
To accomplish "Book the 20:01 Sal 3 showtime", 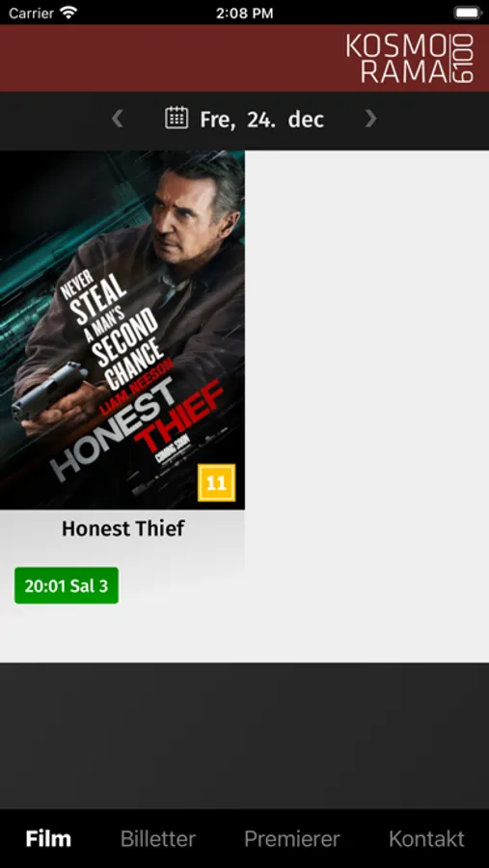I will (x=67, y=585).
